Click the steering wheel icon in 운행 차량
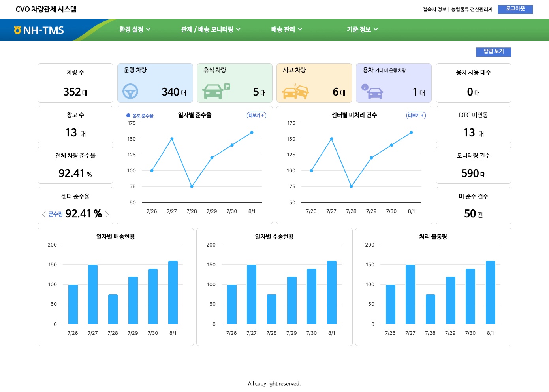 pos(130,92)
